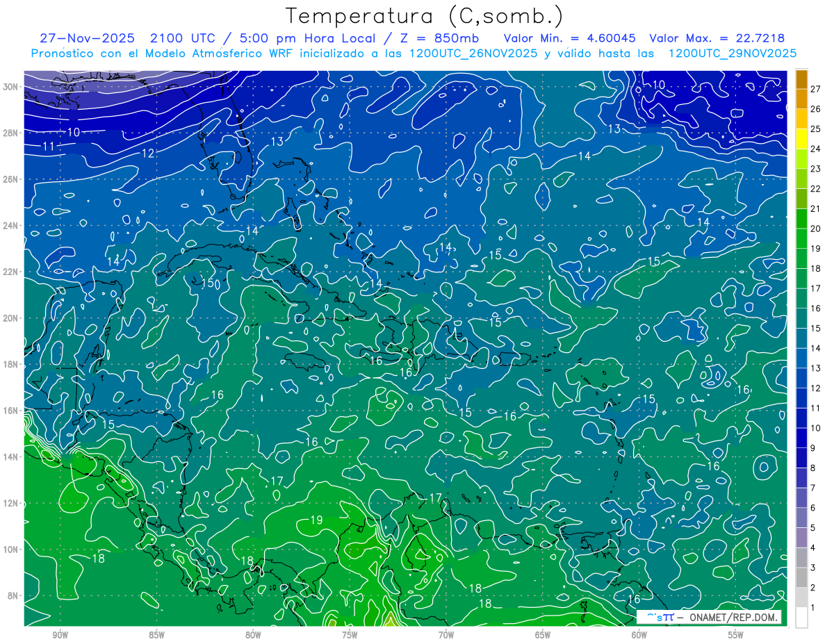Viewport: 834px width, 644px height.
Task: Click 'Valor Max. = 22.7218' text
Action: (717, 38)
